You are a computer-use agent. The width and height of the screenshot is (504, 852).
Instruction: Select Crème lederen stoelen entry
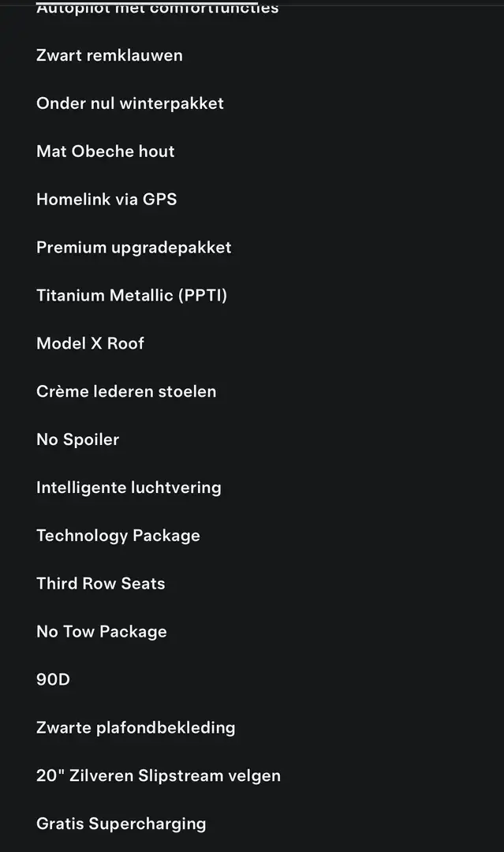[126, 391]
